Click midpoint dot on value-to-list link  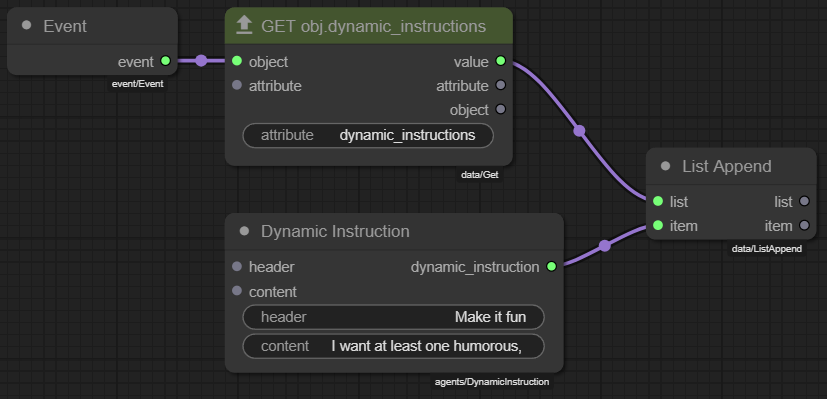579,131
